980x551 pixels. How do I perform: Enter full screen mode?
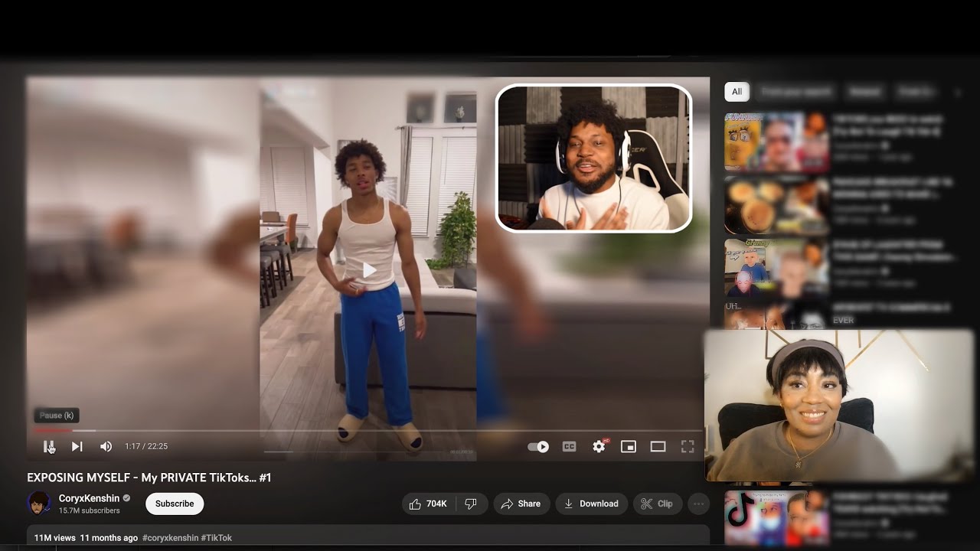[688, 447]
